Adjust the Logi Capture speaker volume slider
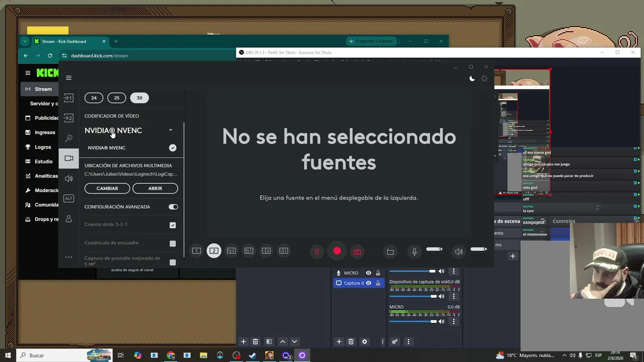 click(x=478, y=249)
